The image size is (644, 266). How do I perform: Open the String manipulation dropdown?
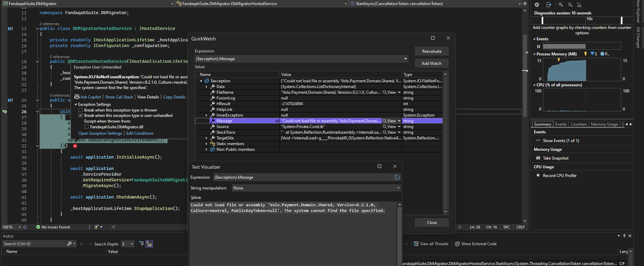point(316,188)
